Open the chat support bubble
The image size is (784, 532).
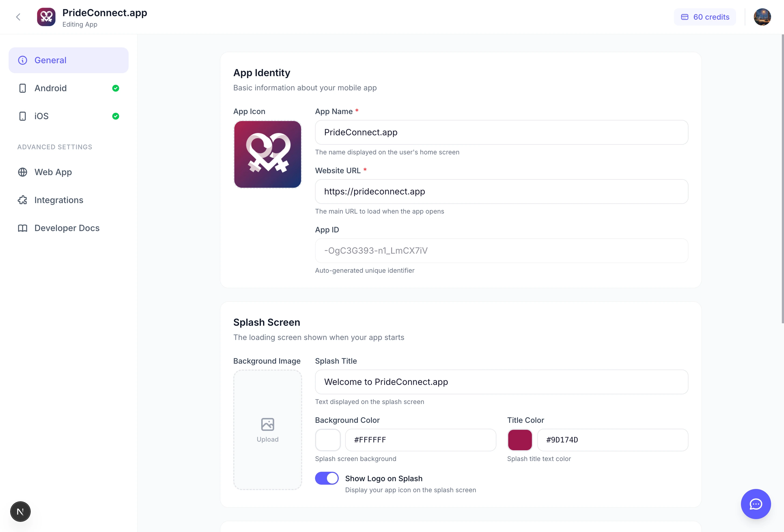[756, 504]
